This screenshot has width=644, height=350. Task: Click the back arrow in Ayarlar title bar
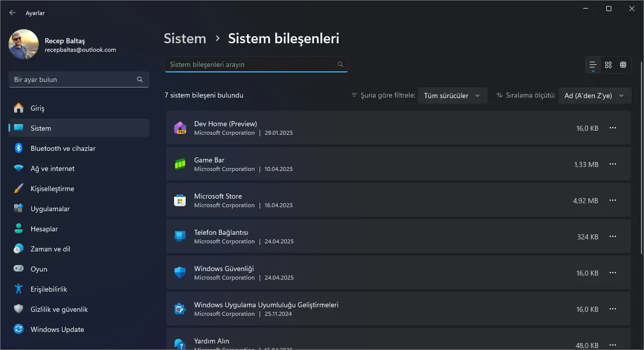(13, 13)
